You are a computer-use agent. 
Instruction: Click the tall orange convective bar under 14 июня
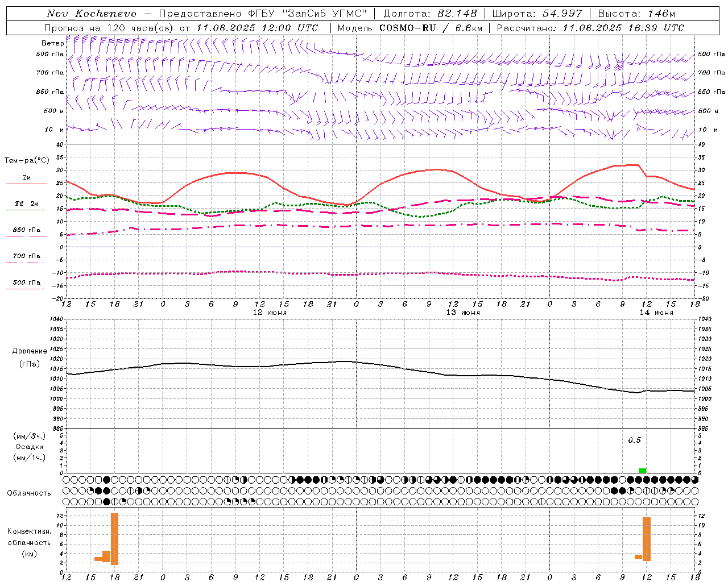(x=646, y=539)
